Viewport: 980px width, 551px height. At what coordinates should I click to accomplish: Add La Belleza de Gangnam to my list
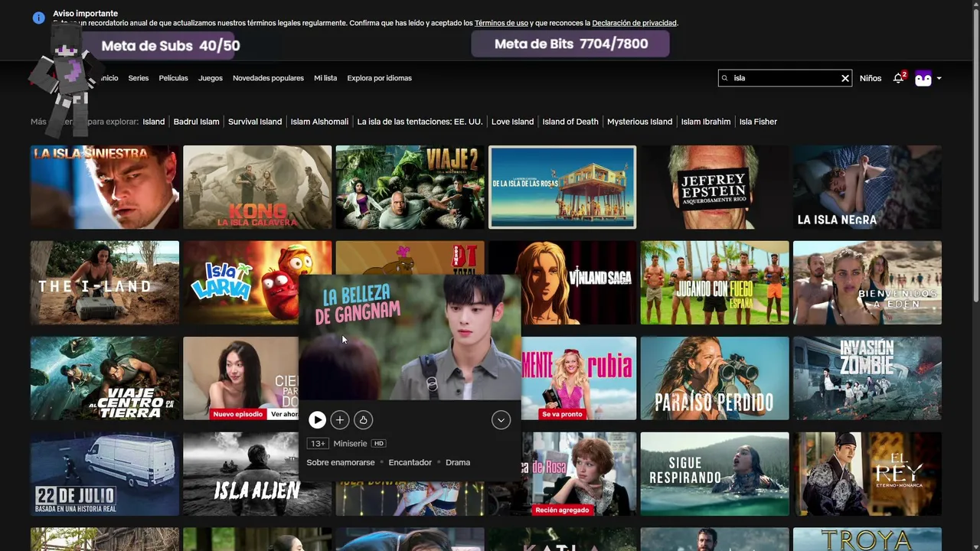tap(340, 419)
